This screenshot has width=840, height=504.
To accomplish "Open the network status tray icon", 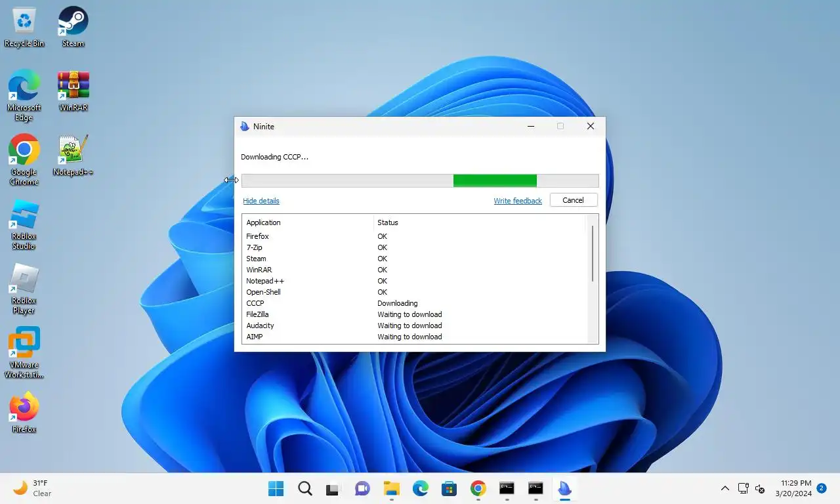I will coord(744,488).
